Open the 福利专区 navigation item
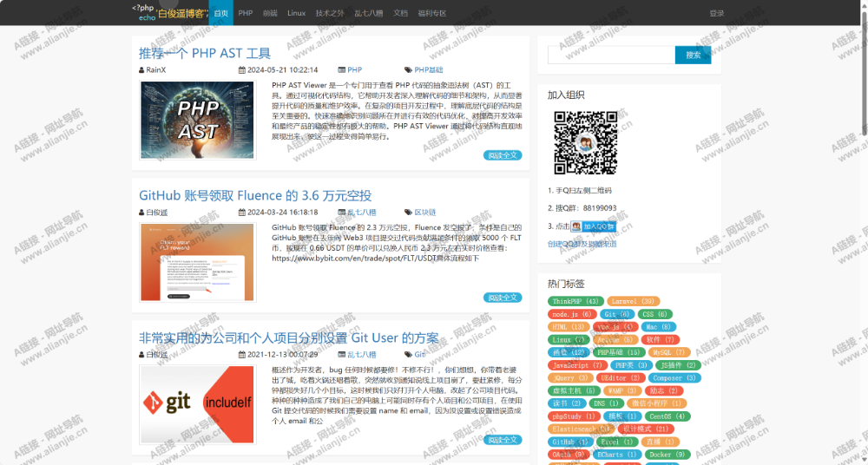This screenshot has height=465, width=868. click(431, 13)
